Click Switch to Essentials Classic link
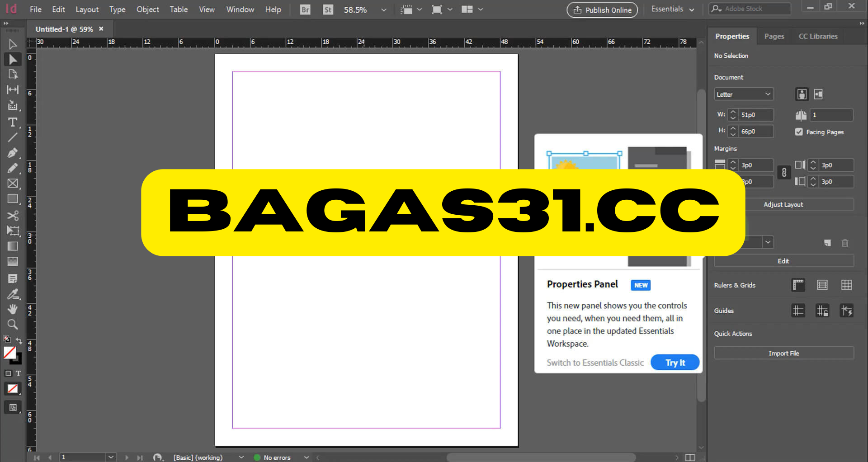The width and height of the screenshot is (868, 462). 595,363
